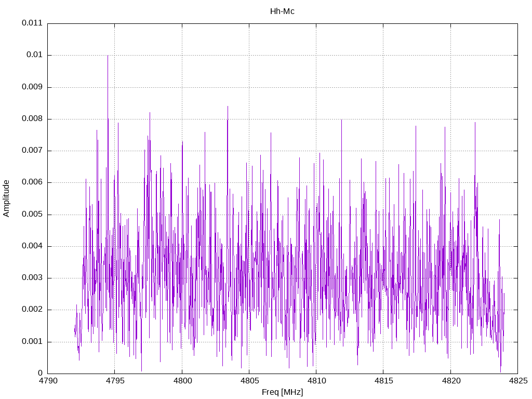Viewport: 532px width, 399px height.
Task: Click the 4805 x-axis tick label
Action: (x=249, y=381)
